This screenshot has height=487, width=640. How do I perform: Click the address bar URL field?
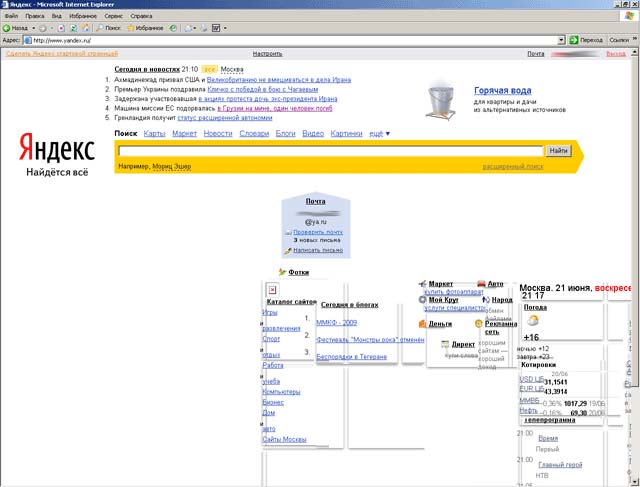tap(292, 40)
